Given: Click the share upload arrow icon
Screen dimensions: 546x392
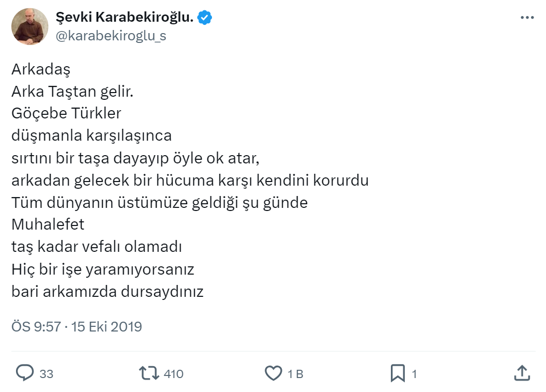Looking at the screenshot, I should coord(522,373).
